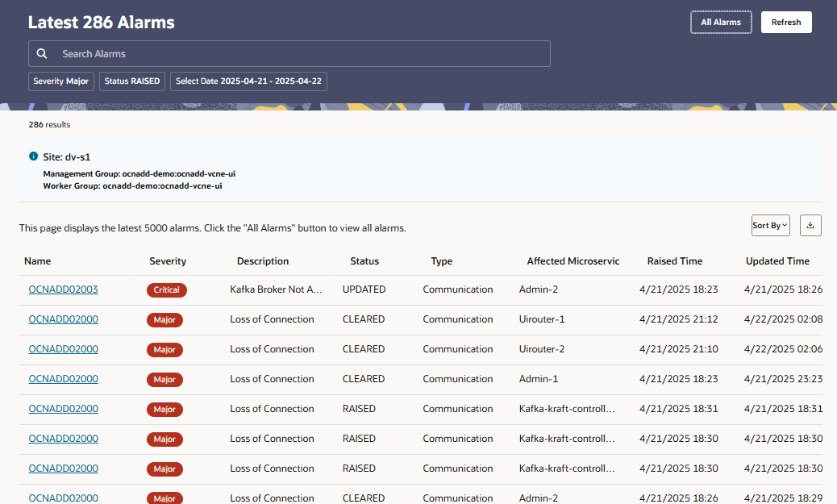Click Kafka-kraft-controll... in 18:31 row
Viewport: 837px width, 504px height.
[x=567, y=409]
